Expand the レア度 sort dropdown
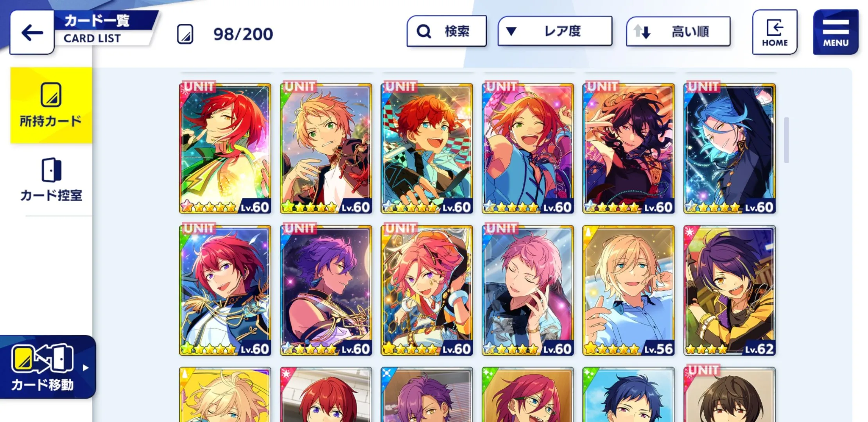This screenshot has height=422, width=868. click(555, 31)
